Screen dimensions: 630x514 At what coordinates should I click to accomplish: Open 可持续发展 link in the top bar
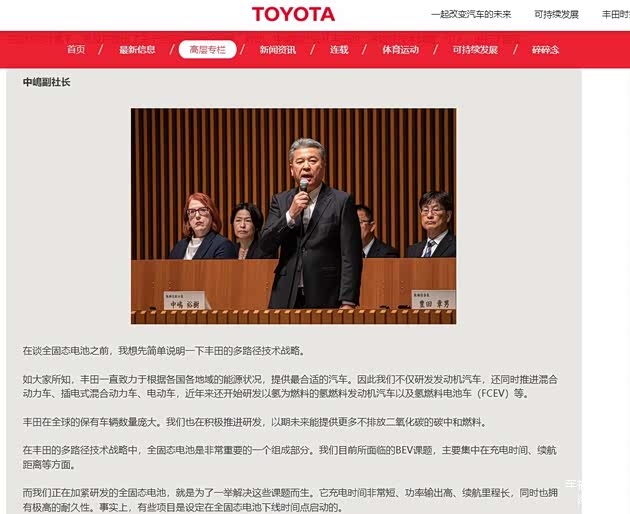(x=556, y=15)
